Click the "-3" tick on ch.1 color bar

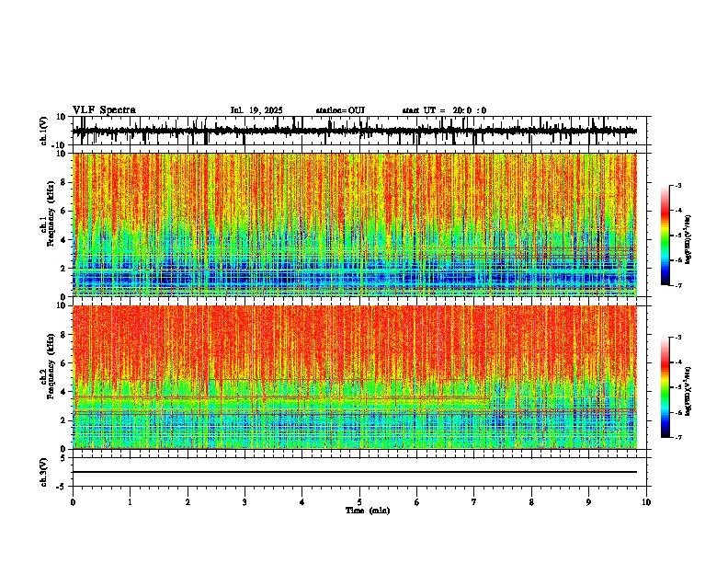pyautogui.click(x=677, y=185)
